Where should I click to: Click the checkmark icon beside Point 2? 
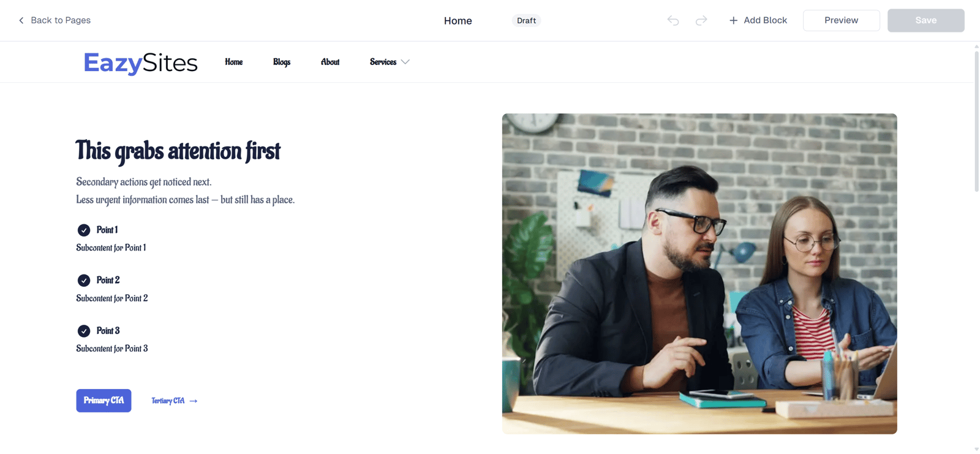coord(84,280)
